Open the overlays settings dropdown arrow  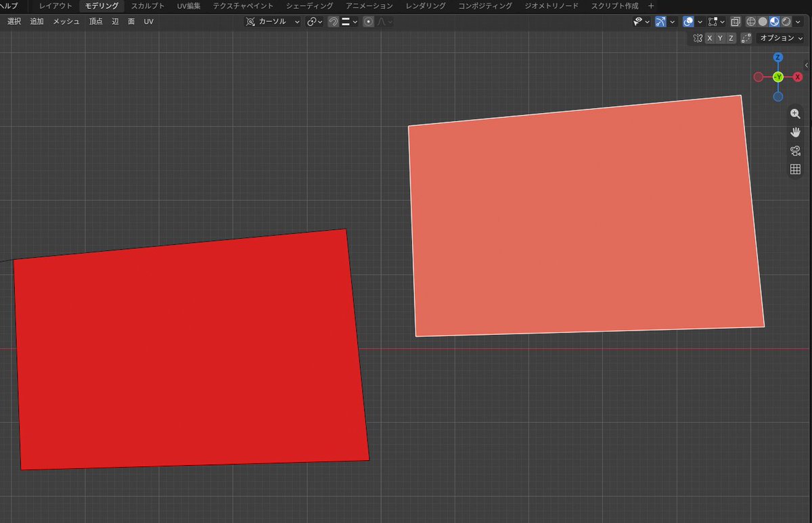700,22
